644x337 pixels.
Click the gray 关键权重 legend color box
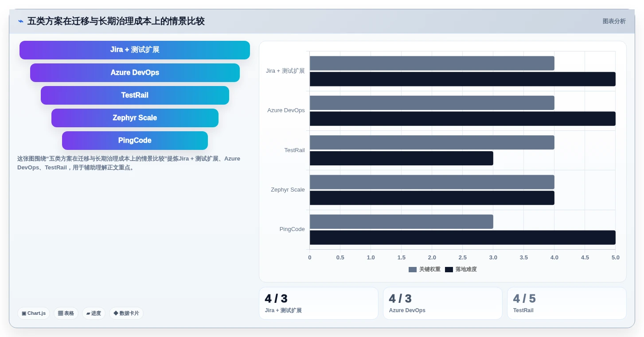click(413, 270)
